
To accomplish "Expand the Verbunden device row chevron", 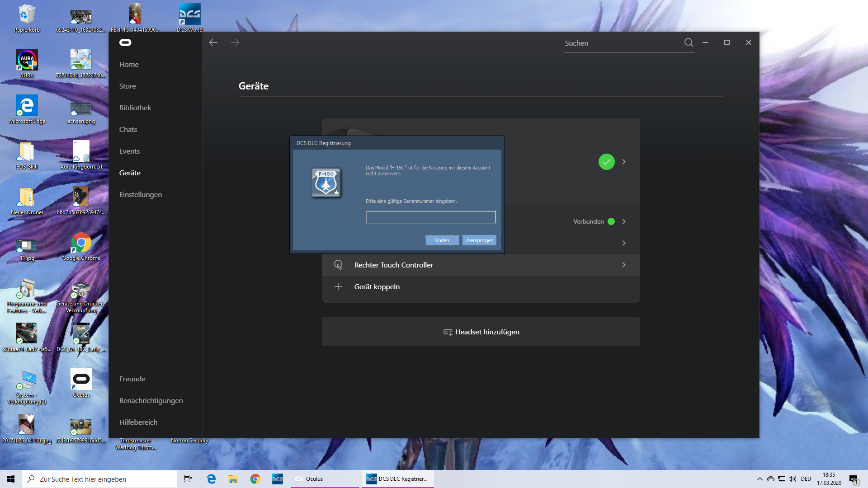I will click(x=624, y=221).
